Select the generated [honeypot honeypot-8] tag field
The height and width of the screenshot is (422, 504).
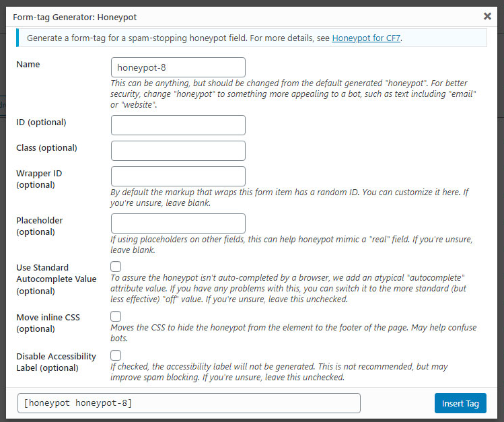pos(189,403)
